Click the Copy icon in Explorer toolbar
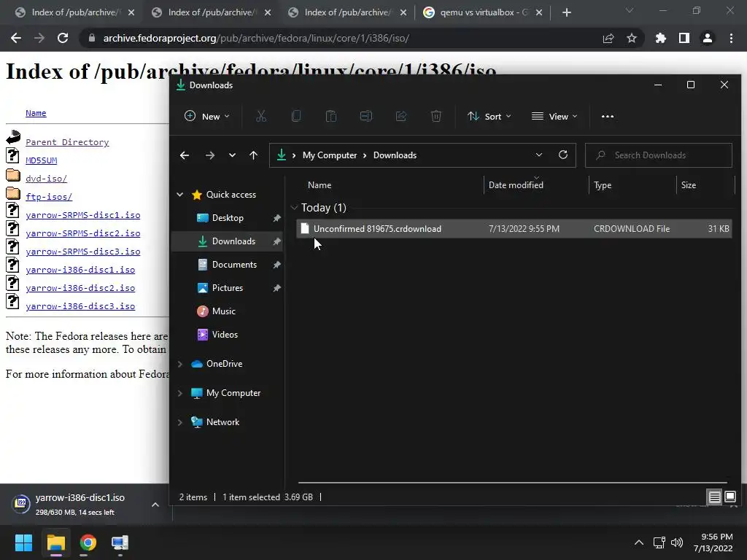747x560 pixels. point(296,116)
